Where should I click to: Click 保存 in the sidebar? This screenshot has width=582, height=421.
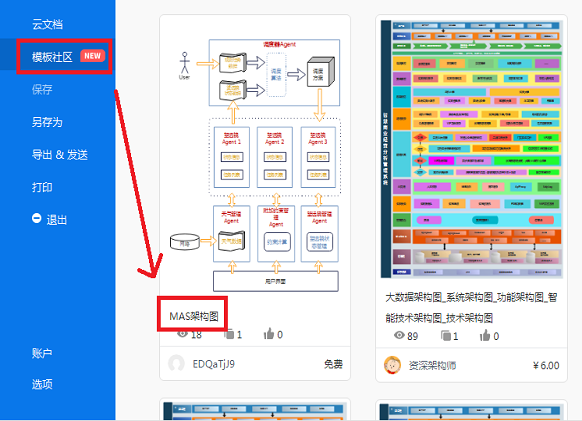(x=42, y=89)
